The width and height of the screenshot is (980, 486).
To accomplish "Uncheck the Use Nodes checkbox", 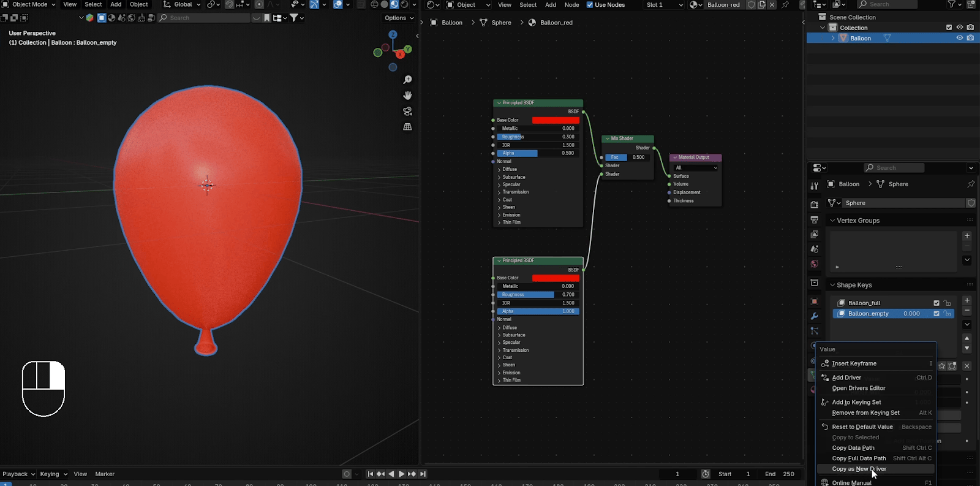I will tap(590, 5).
